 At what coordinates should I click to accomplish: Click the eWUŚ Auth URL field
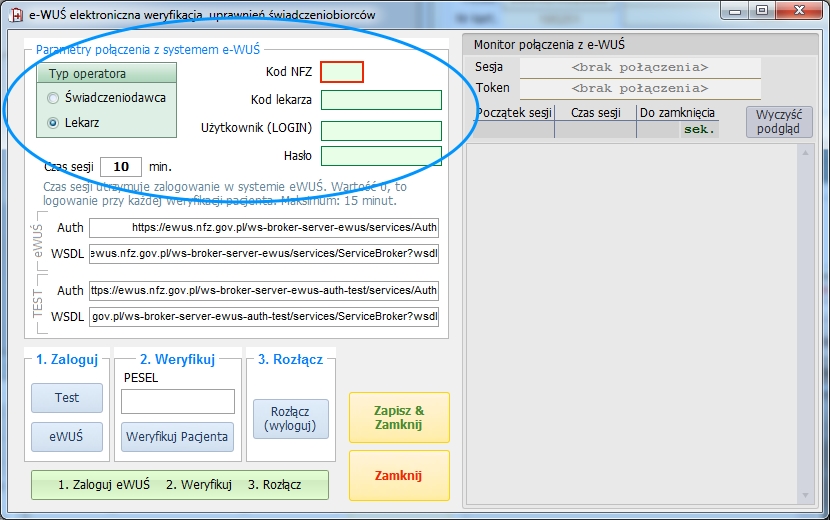(264, 228)
